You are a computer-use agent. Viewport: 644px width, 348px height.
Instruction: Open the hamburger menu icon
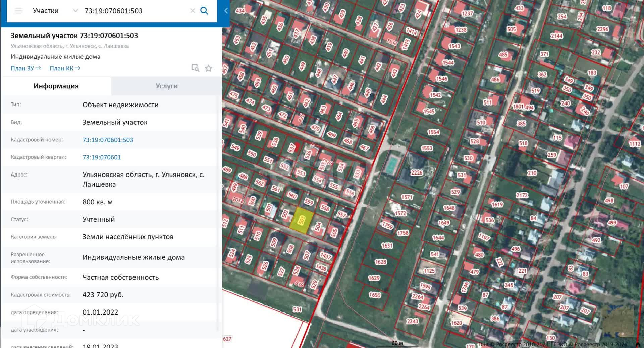click(x=19, y=11)
